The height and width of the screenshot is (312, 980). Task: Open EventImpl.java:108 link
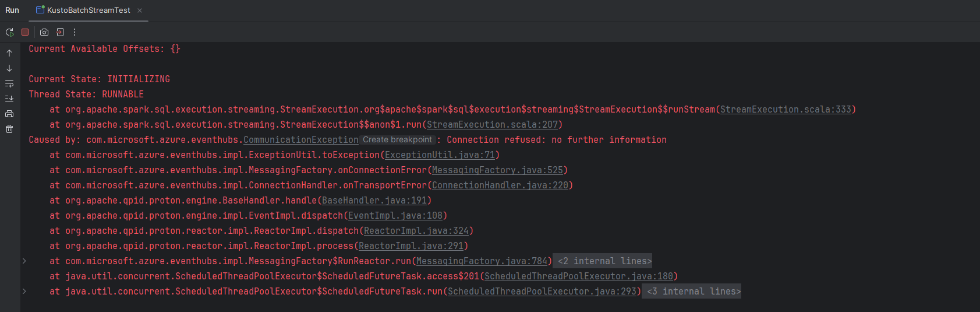(395, 216)
